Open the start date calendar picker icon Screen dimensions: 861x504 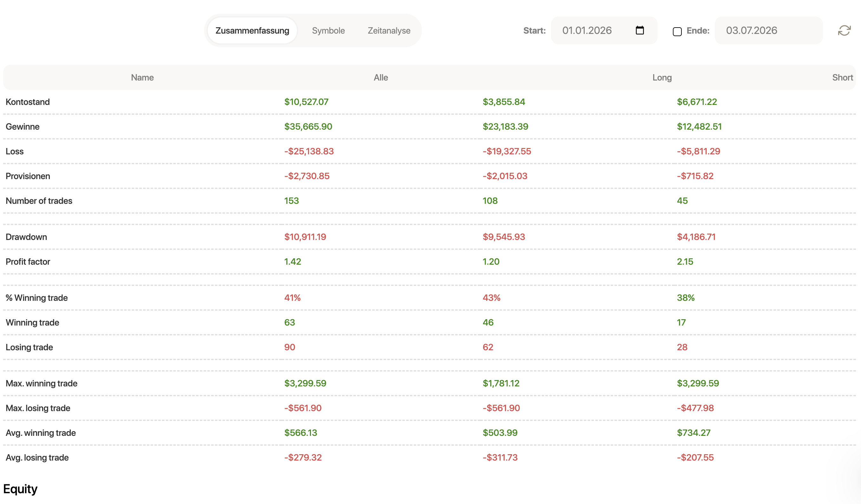[x=640, y=30]
